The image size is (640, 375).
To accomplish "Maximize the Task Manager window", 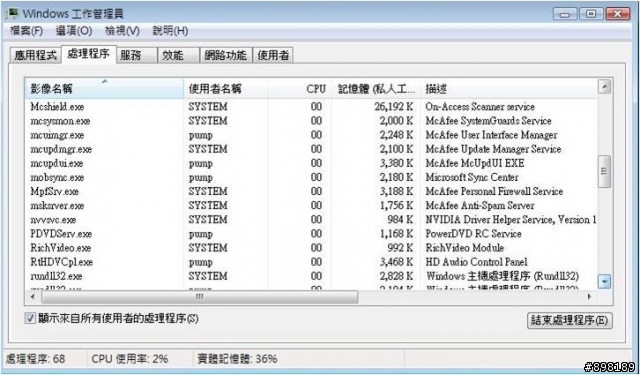I will [591, 14].
